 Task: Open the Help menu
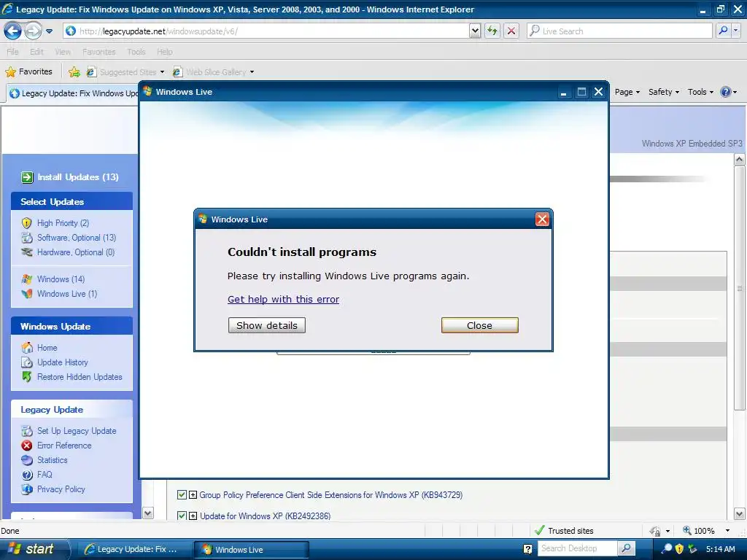[x=164, y=52]
